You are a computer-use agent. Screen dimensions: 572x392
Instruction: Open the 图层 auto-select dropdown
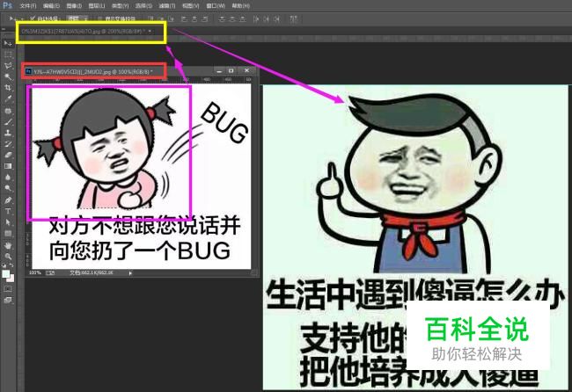[77, 18]
